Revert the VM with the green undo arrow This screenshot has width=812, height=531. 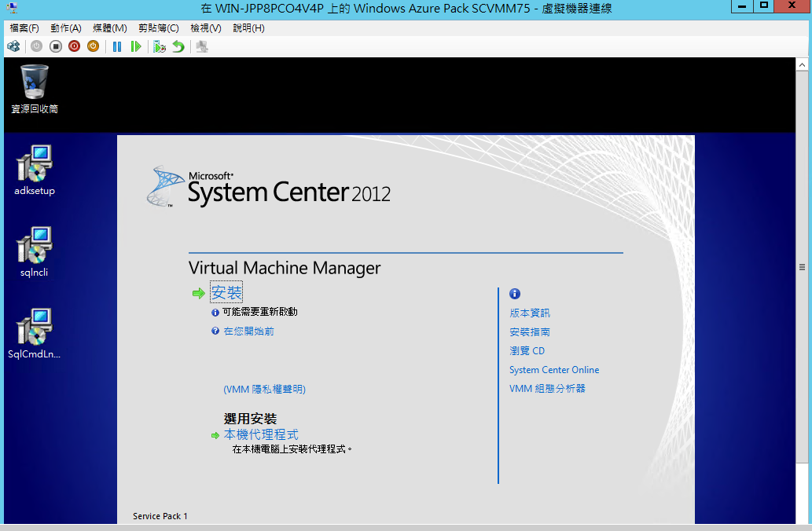pyautogui.click(x=178, y=46)
